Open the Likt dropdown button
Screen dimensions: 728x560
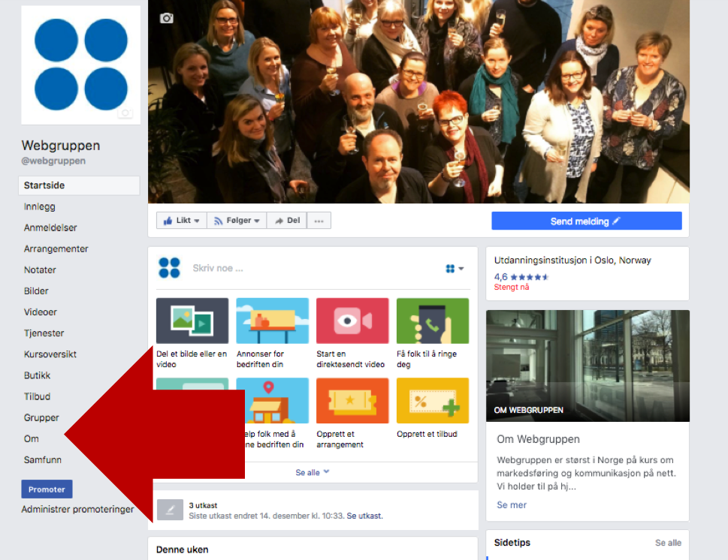pyautogui.click(x=182, y=221)
